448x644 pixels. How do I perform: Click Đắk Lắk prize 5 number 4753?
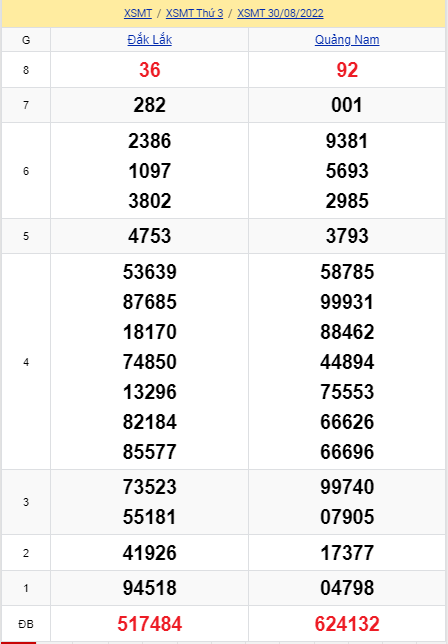point(149,236)
